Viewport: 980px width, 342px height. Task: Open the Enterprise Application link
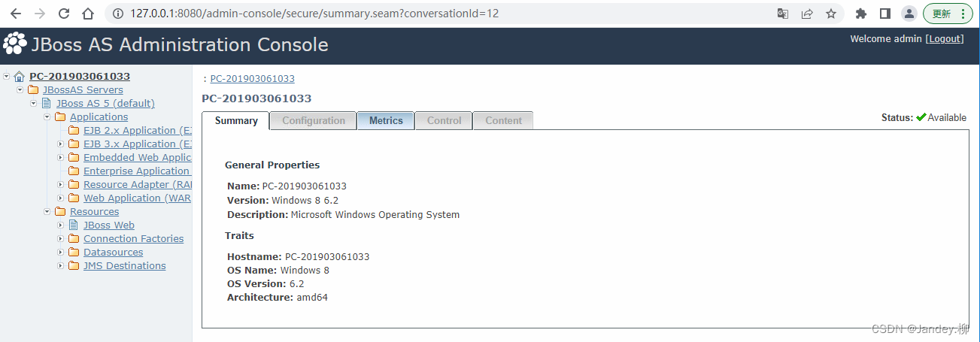point(138,171)
